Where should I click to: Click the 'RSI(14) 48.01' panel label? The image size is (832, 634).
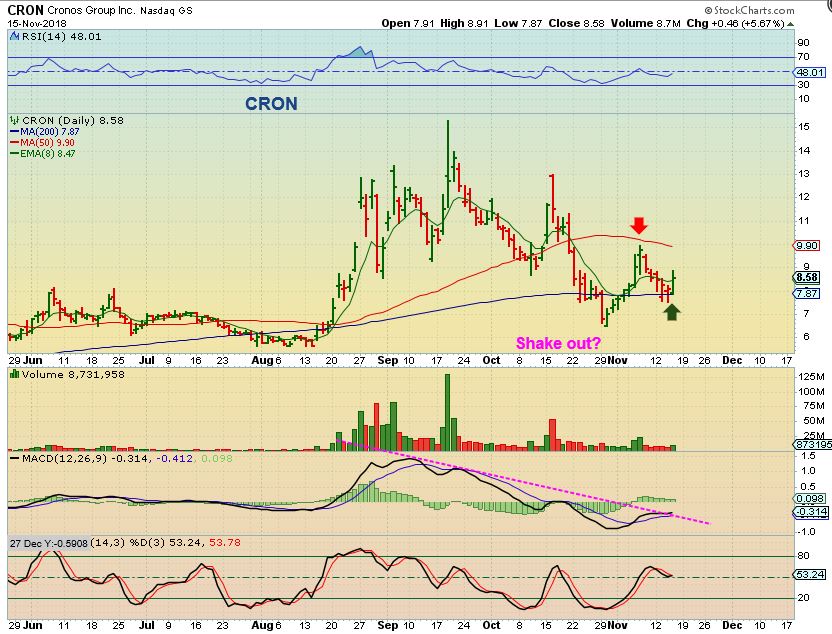(x=61, y=37)
